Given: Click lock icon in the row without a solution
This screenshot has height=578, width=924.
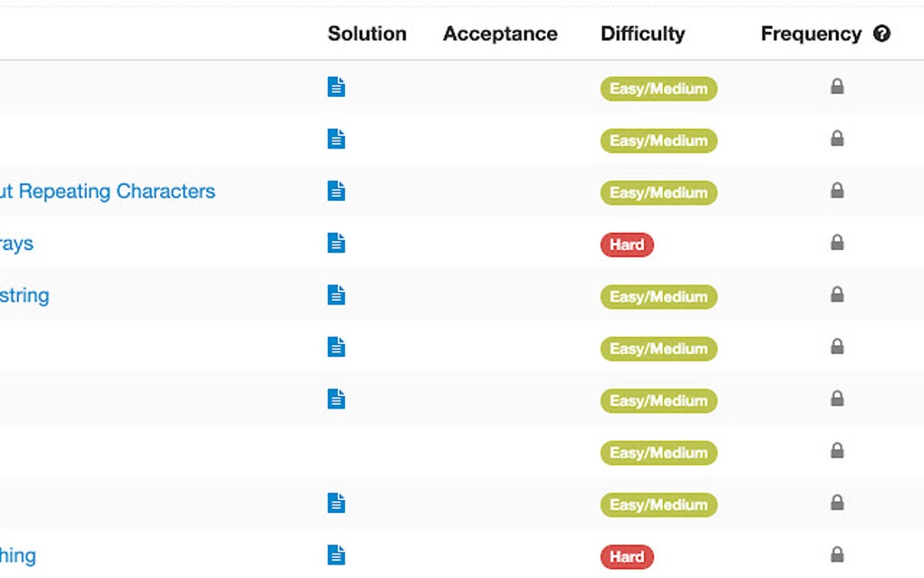Looking at the screenshot, I should [837, 451].
